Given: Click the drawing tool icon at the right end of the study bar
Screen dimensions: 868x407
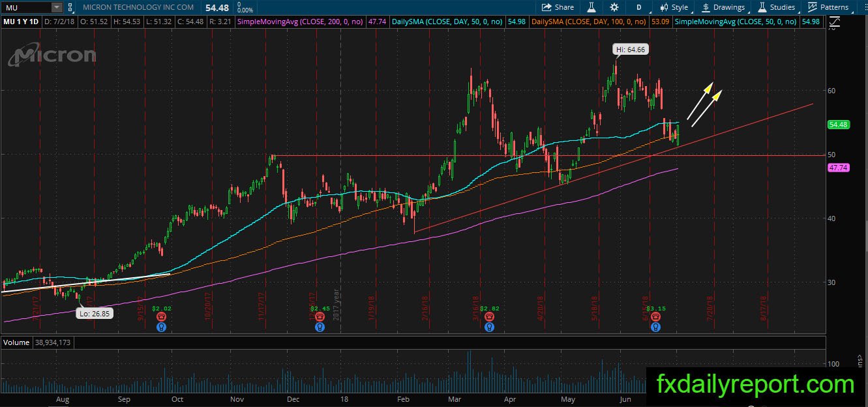Looking at the screenshot, I should (835, 22).
